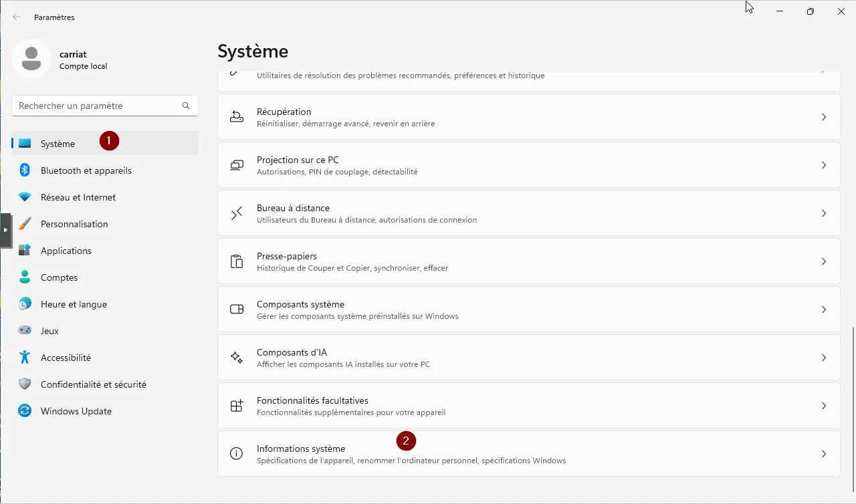
Task: Expand the Composants d'IA chevron
Action: [824, 358]
